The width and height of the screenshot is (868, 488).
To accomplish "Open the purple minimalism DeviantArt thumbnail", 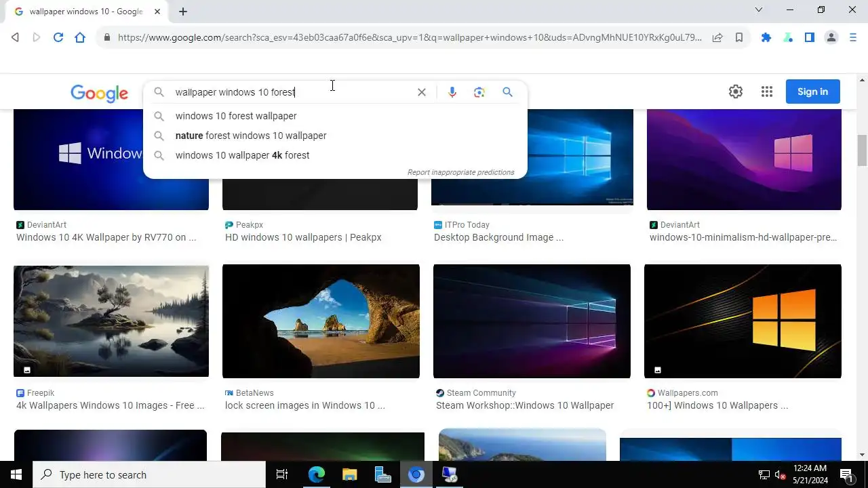I will (744, 160).
